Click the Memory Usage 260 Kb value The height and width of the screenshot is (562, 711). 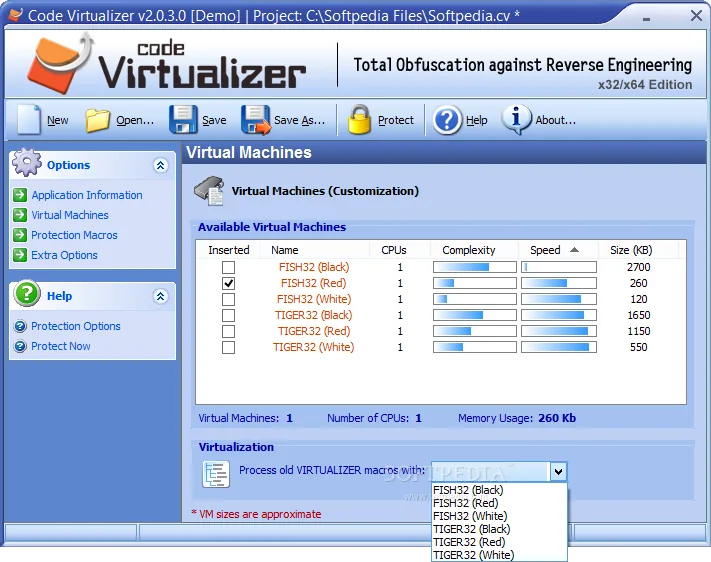[x=557, y=418]
